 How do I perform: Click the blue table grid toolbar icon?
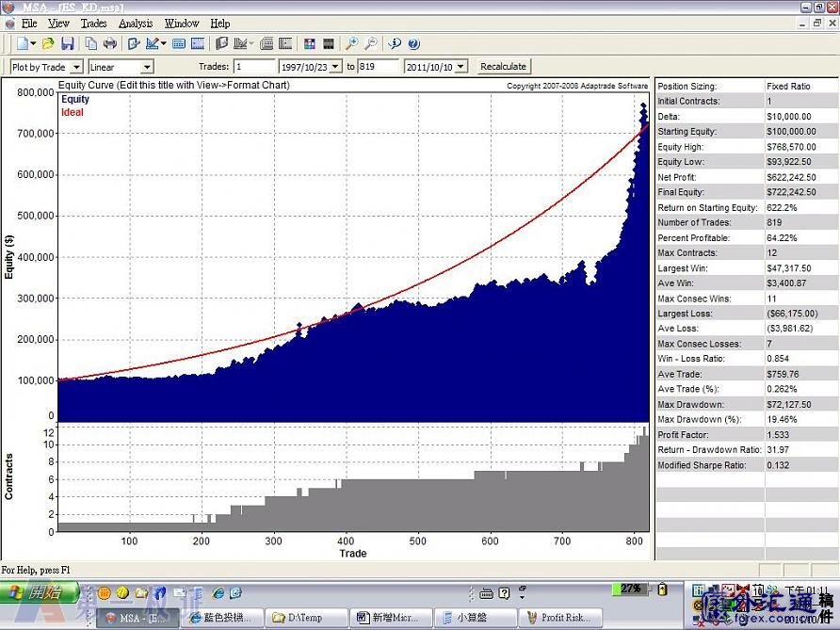[x=179, y=44]
